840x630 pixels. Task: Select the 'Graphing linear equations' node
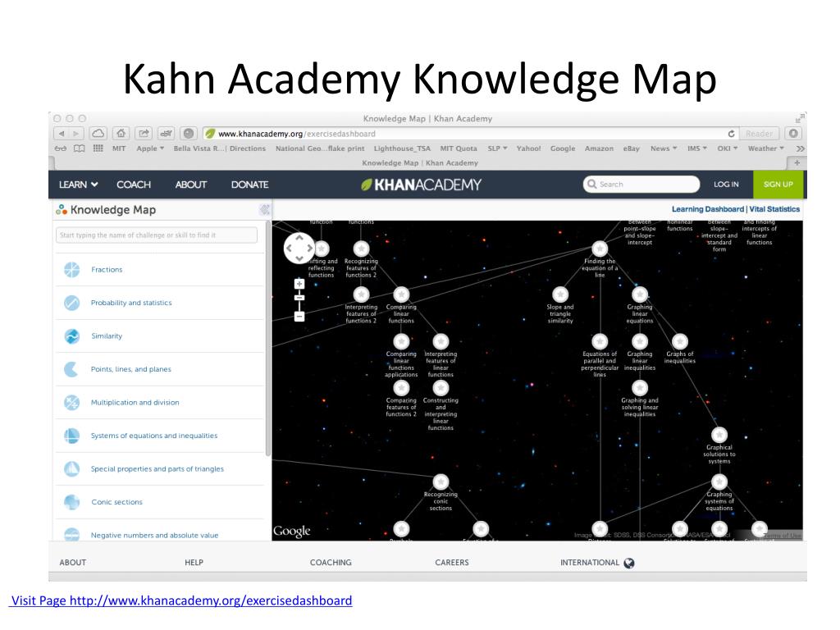coord(640,294)
